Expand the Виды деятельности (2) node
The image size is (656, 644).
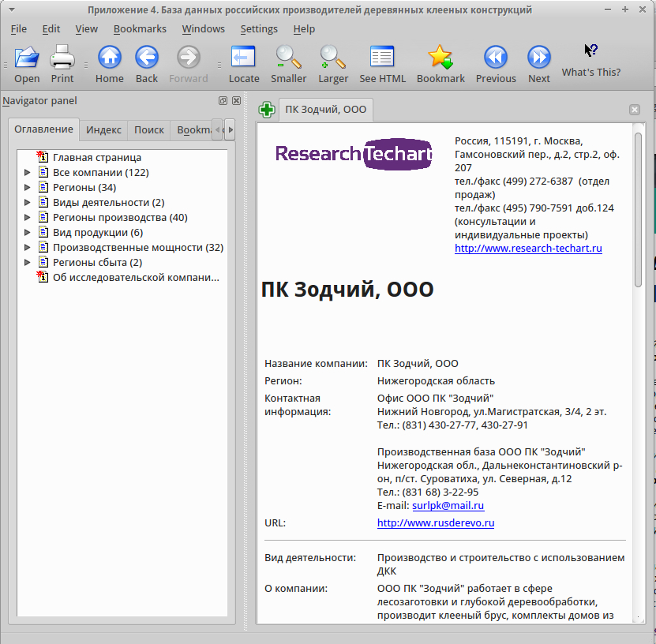(x=27, y=202)
